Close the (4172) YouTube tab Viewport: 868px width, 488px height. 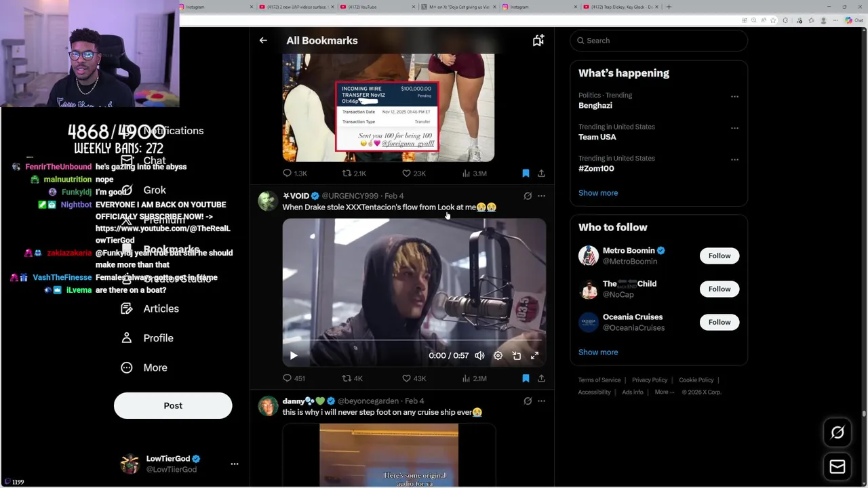pos(413,7)
